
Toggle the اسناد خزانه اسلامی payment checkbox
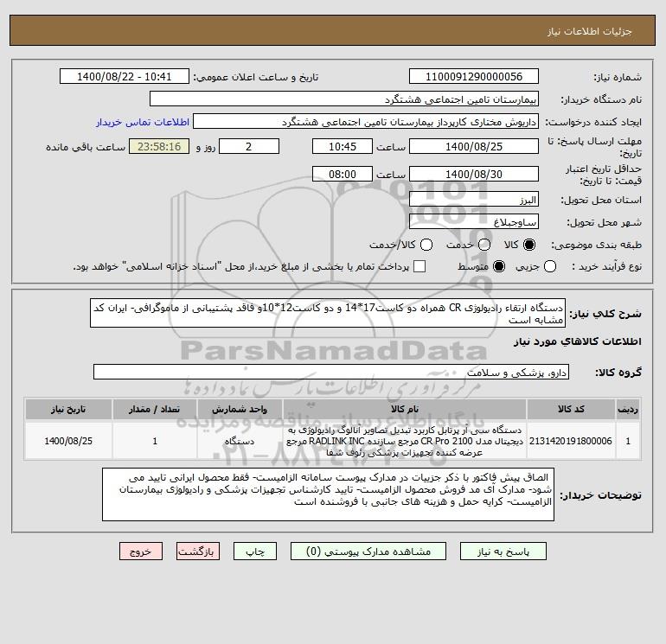click(419, 266)
